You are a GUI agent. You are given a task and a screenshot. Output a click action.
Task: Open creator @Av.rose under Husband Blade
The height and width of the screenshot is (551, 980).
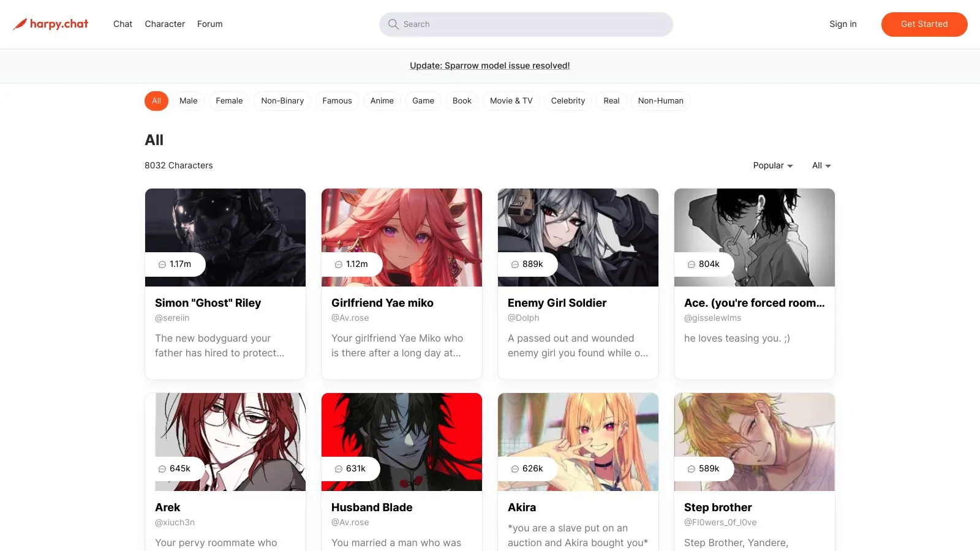pos(350,522)
